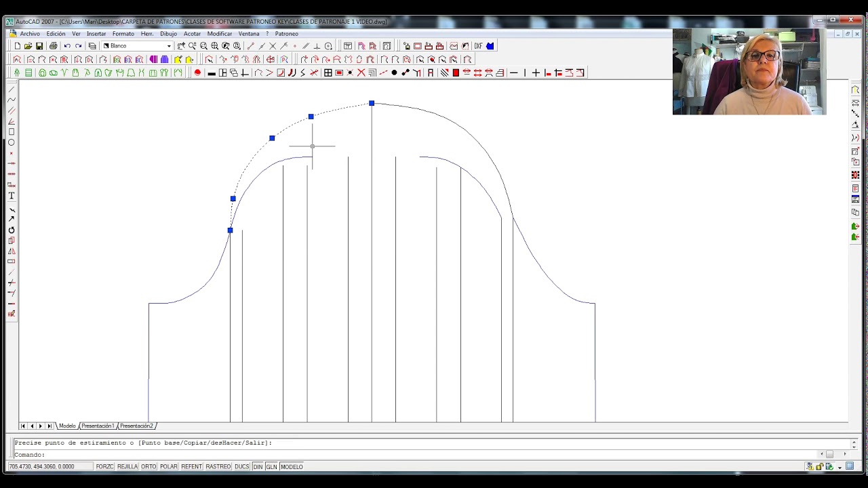Open a file with the folder icon
The image size is (868, 488).
[28, 46]
